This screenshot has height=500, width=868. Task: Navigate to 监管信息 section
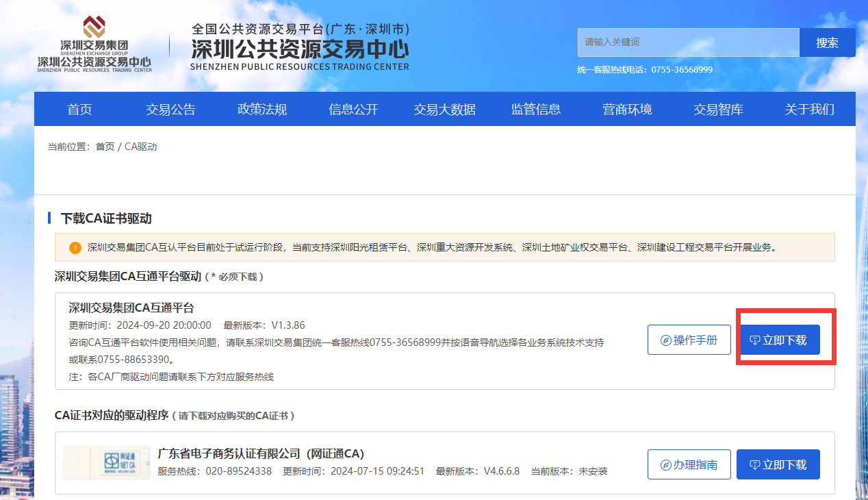click(535, 110)
